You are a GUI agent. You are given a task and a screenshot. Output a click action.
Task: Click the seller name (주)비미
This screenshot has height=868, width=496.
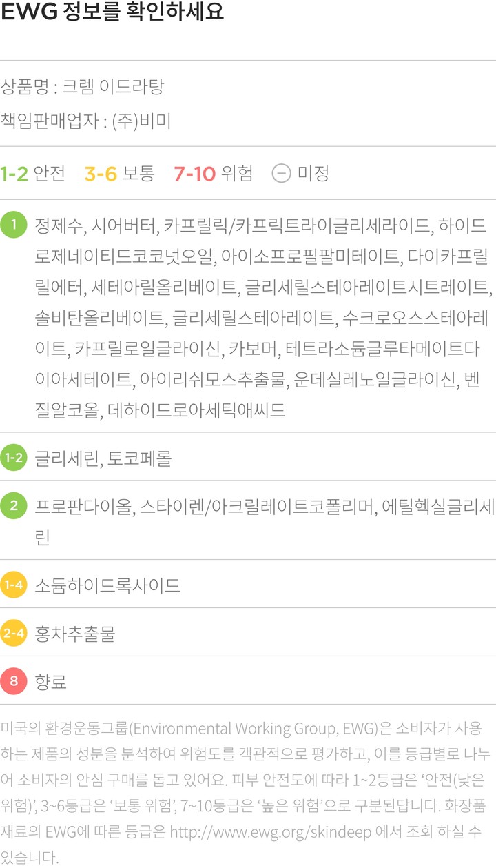tap(141, 121)
